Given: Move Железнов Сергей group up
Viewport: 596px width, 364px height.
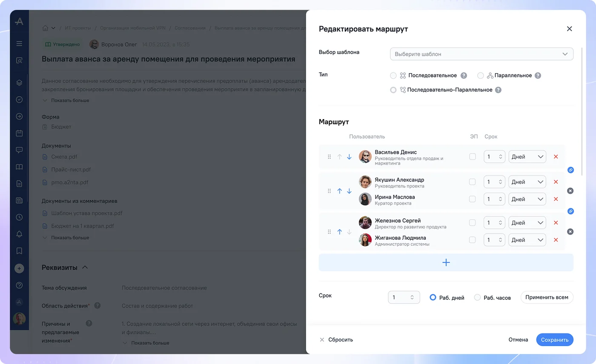Looking at the screenshot, I should point(339,232).
